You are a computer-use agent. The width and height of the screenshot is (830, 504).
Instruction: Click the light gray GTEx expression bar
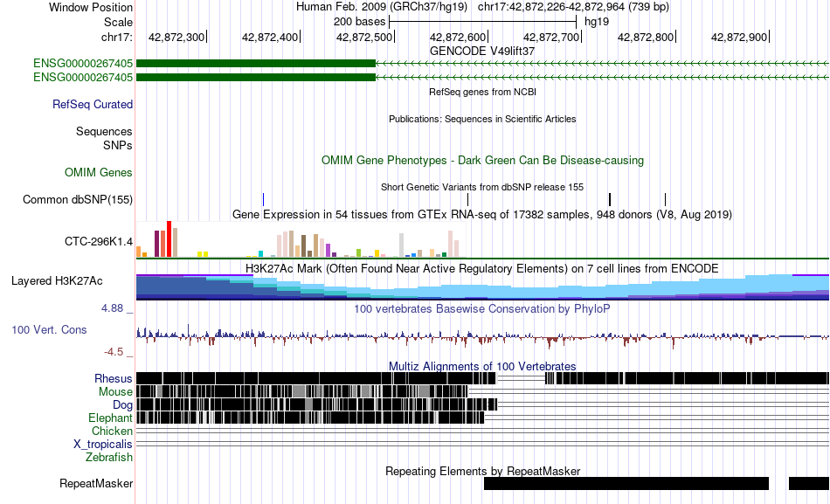coord(402,245)
